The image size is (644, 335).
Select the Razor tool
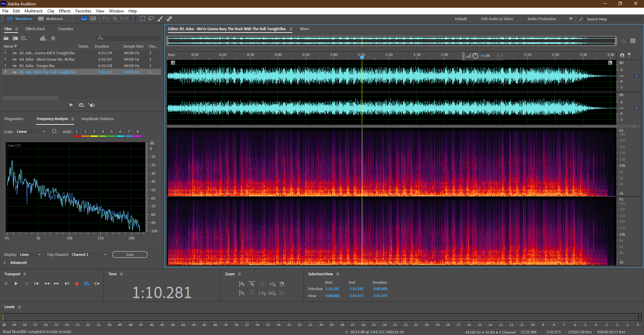click(115, 19)
